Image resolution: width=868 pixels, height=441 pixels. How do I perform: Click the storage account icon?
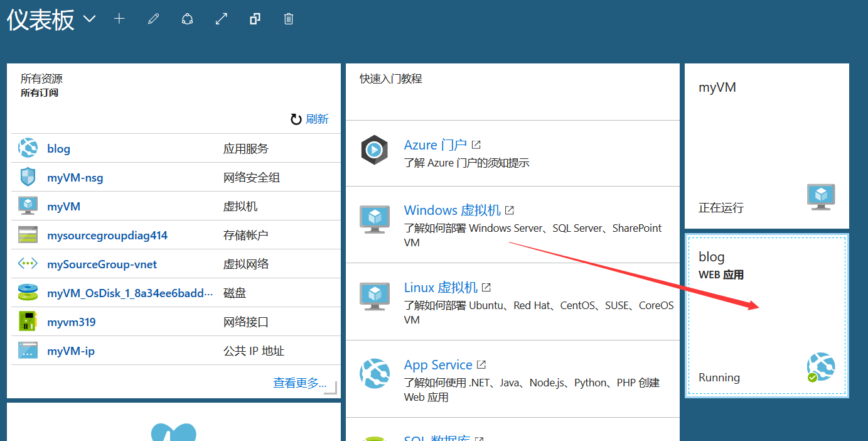pos(28,235)
